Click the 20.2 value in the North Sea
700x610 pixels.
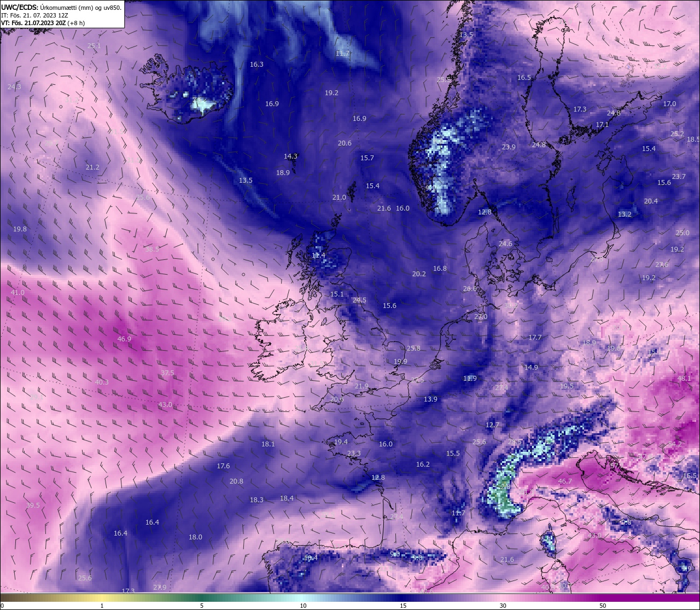point(419,274)
